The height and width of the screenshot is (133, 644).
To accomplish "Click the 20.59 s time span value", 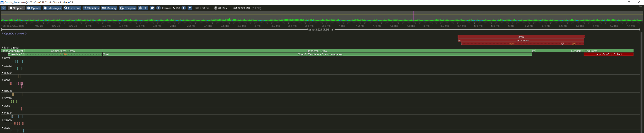I will [x=223, y=8].
